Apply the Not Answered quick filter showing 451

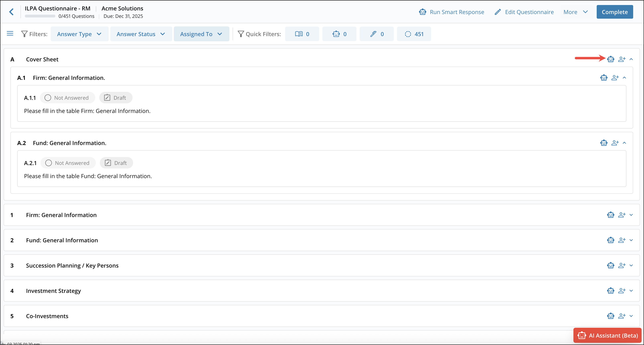414,34
